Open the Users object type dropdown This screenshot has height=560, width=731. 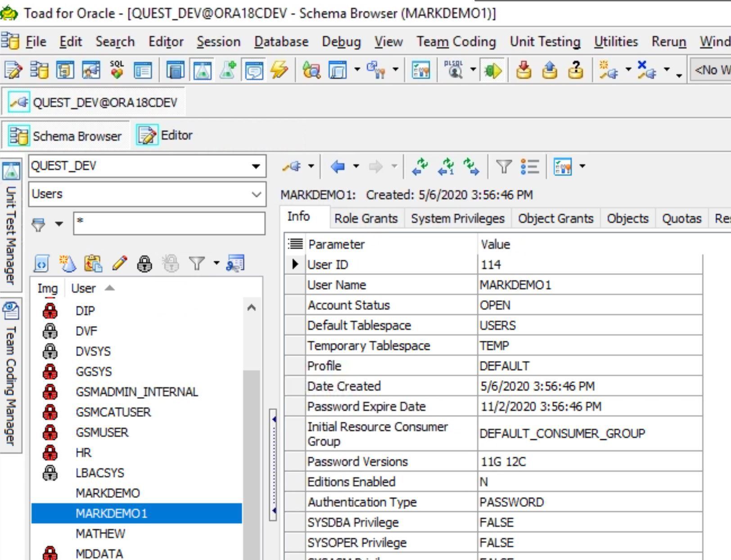256,194
